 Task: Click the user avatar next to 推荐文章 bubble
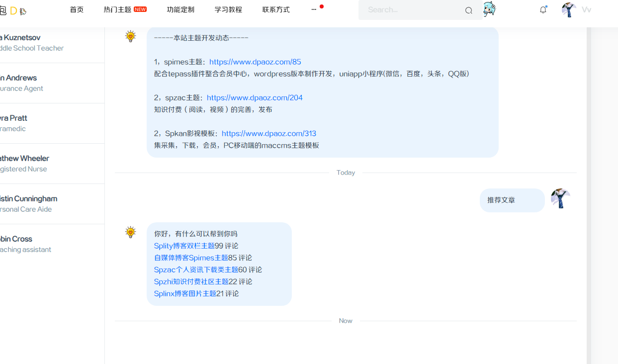[x=560, y=197]
